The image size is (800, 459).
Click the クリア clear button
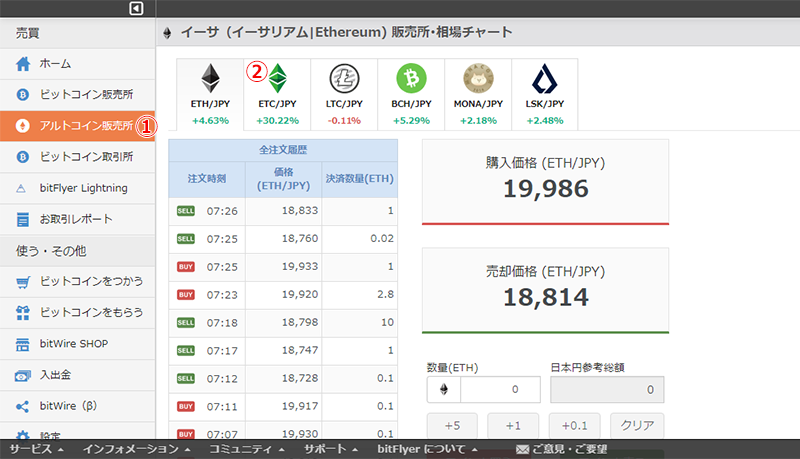pyautogui.click(x=637, y=425)
